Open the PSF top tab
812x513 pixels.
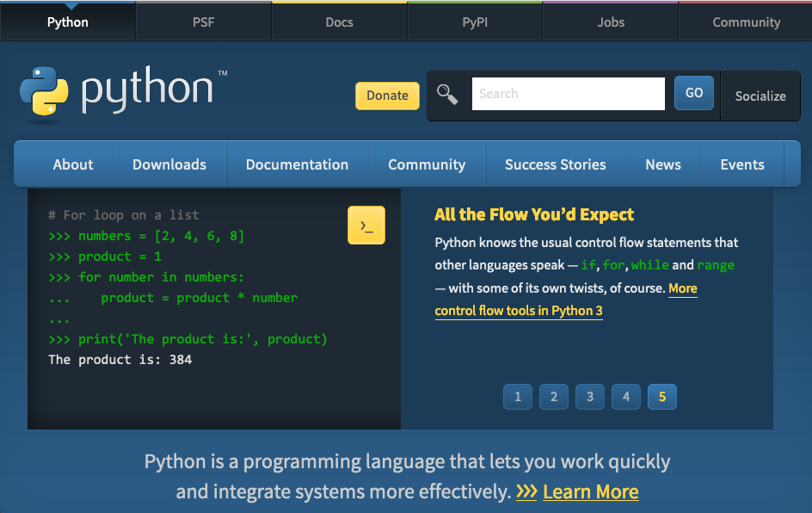204,22
